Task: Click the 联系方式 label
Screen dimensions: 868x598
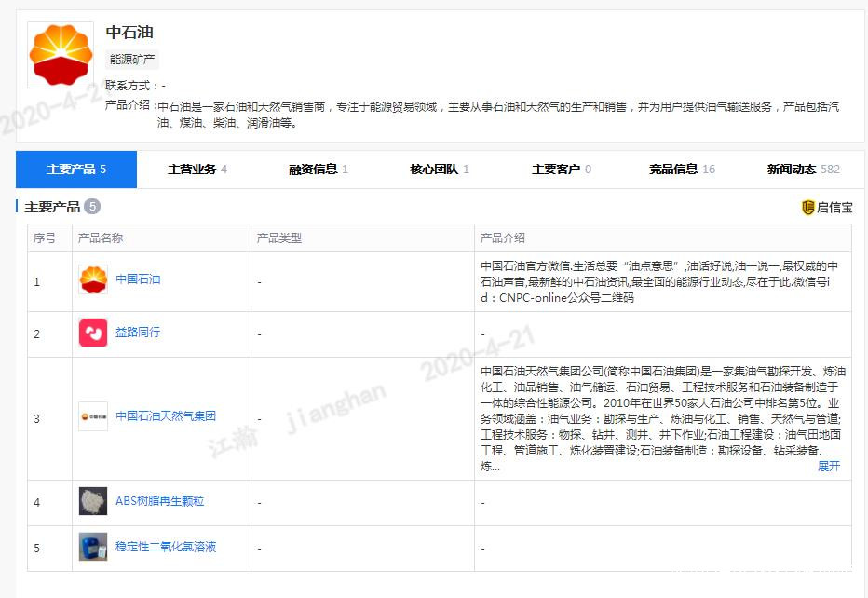Action: [x=131, y=86]
